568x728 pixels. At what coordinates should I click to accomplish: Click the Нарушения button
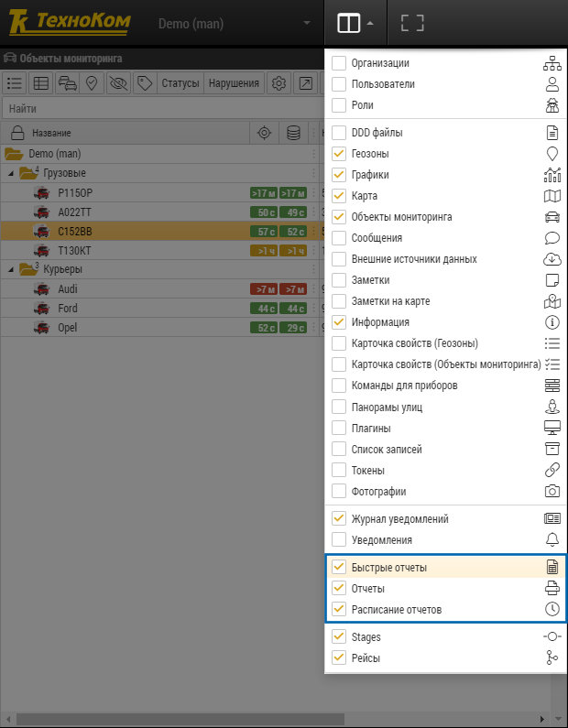(235, 83)
